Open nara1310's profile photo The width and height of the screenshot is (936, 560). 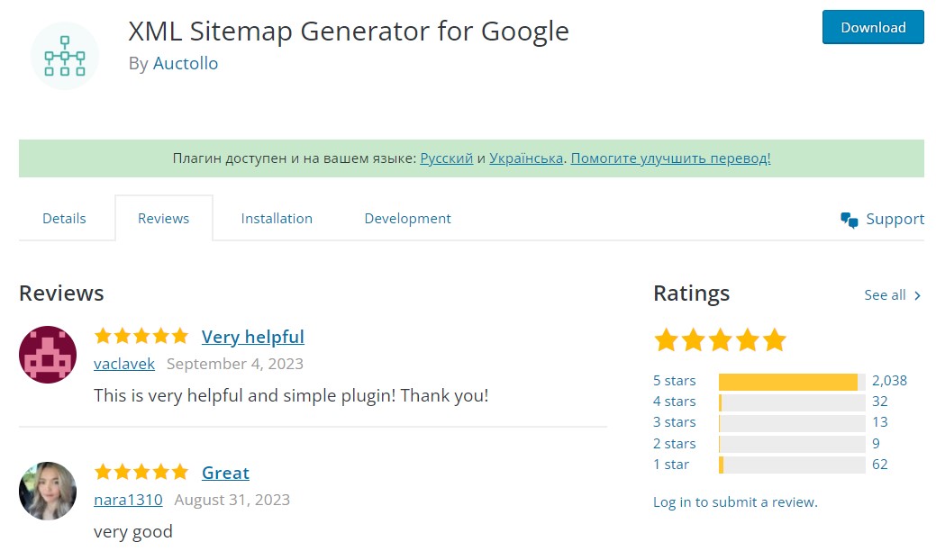click(x=48, y=490)
